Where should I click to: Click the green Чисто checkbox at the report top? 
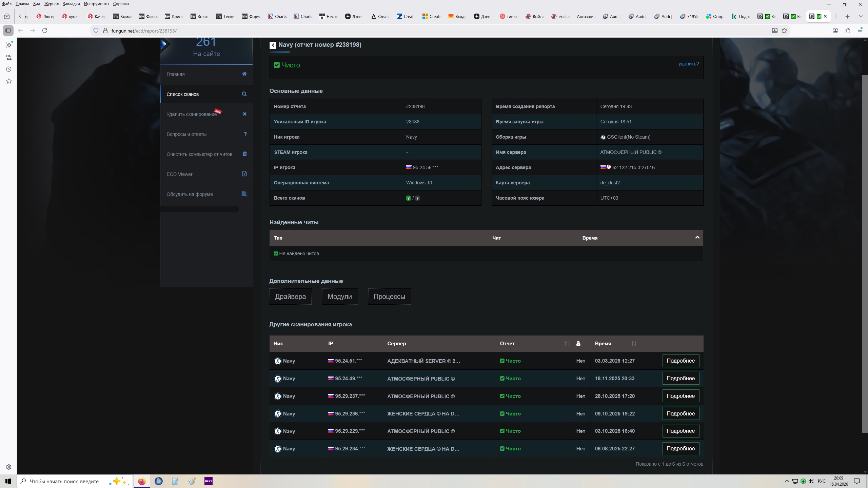[277, 65]
